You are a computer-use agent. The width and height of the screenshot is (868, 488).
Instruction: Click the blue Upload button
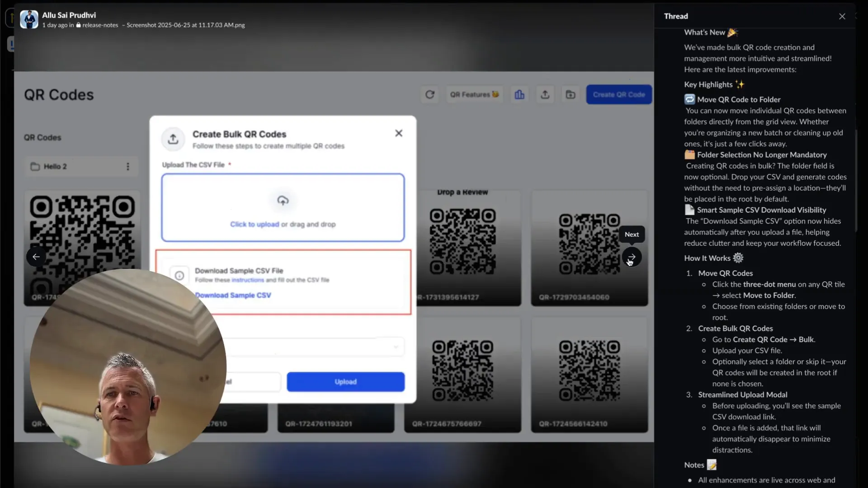click(345, 382)
